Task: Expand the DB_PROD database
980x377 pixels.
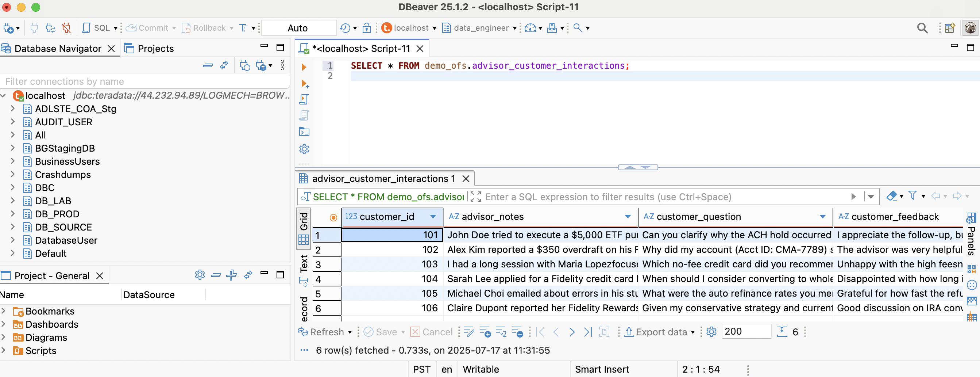Action: tap(12, 214)
